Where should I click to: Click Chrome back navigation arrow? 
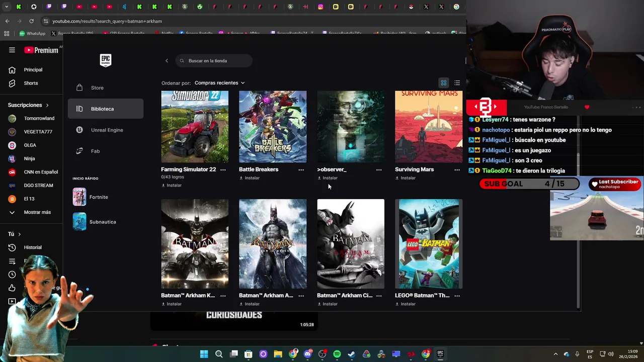click(7, 21)
